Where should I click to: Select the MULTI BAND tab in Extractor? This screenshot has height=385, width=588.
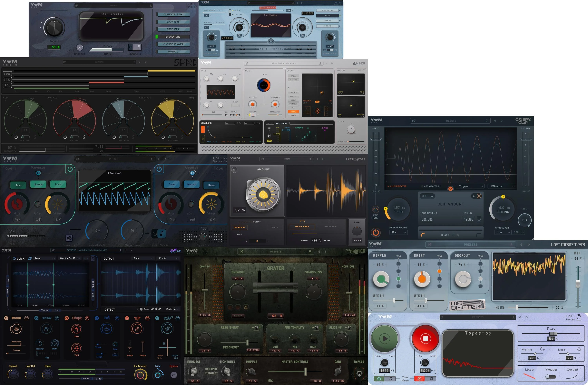point(331,226)
